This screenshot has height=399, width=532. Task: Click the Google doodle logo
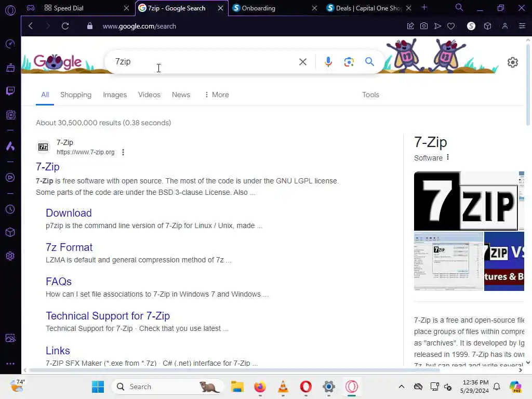[x=58, y=62]
